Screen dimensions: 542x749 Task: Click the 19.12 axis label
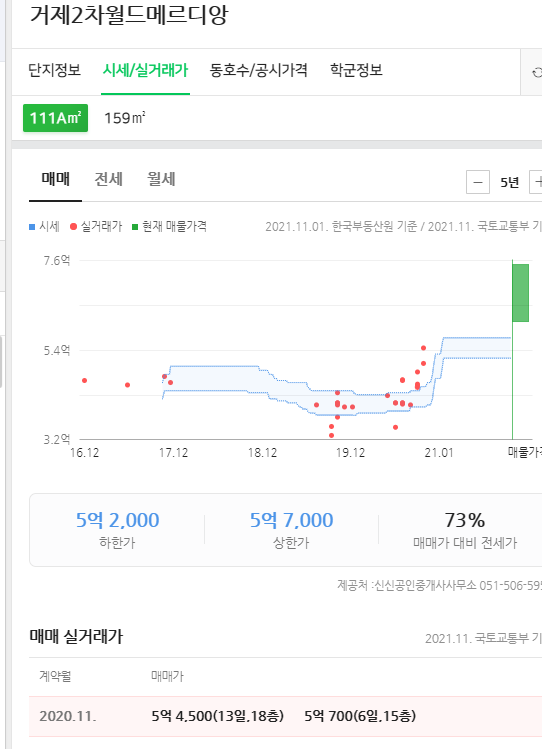351,453
